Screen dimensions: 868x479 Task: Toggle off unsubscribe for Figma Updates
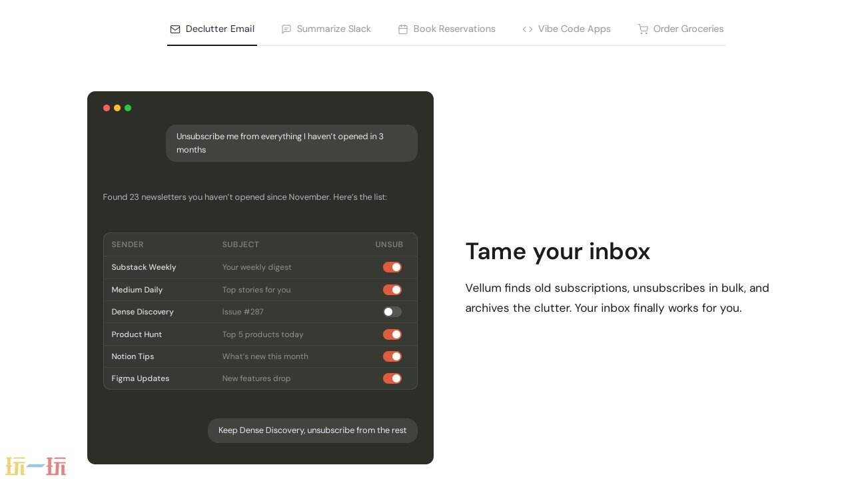(x=392, y=378)
